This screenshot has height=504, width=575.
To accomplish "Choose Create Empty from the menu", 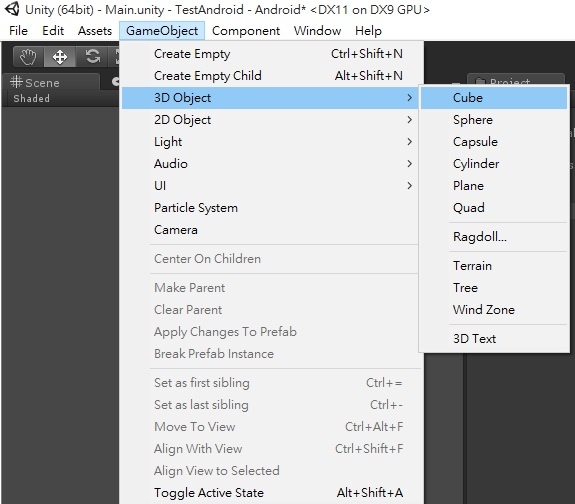I will coord(271,54).
